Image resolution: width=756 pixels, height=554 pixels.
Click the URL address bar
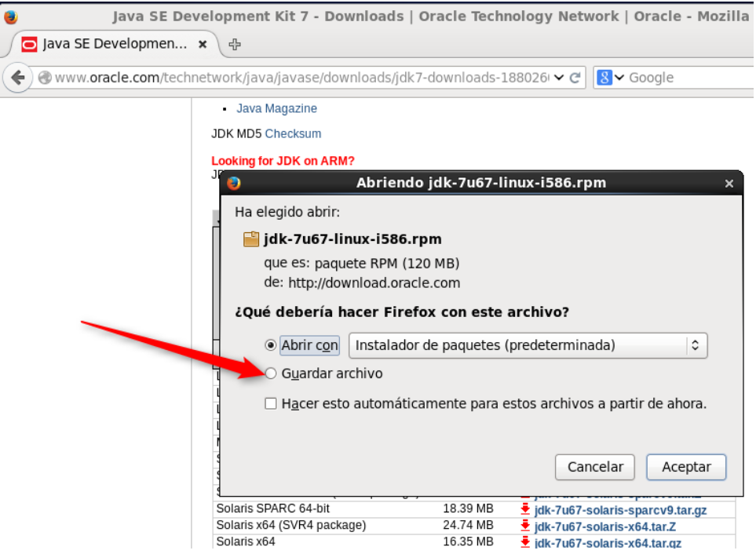(301, 78)
